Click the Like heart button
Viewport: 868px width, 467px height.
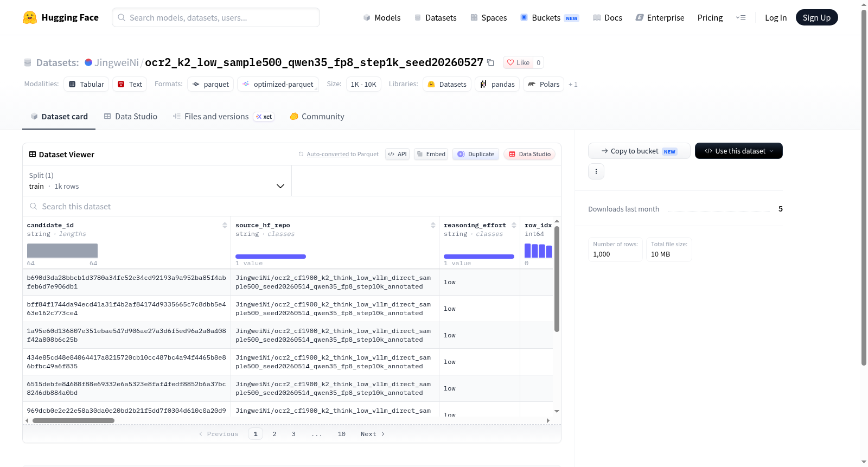518,62
